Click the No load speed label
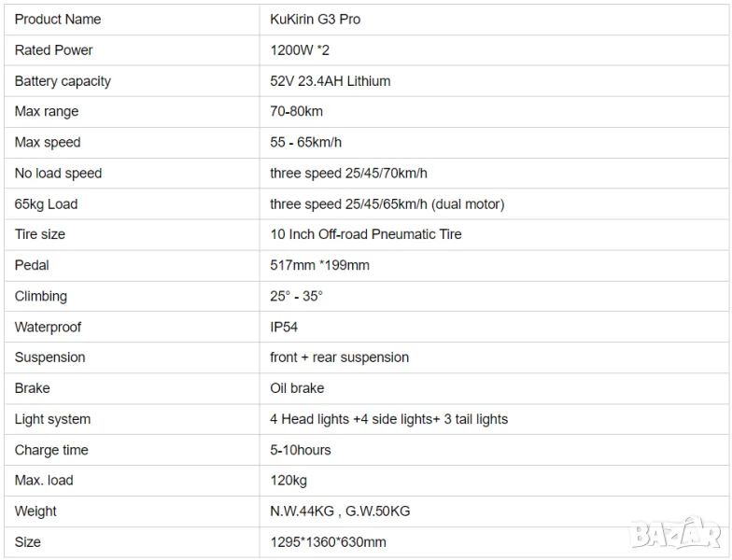This screenshot has height=560, width=732. pyautogui.click(x=58, y=174)
